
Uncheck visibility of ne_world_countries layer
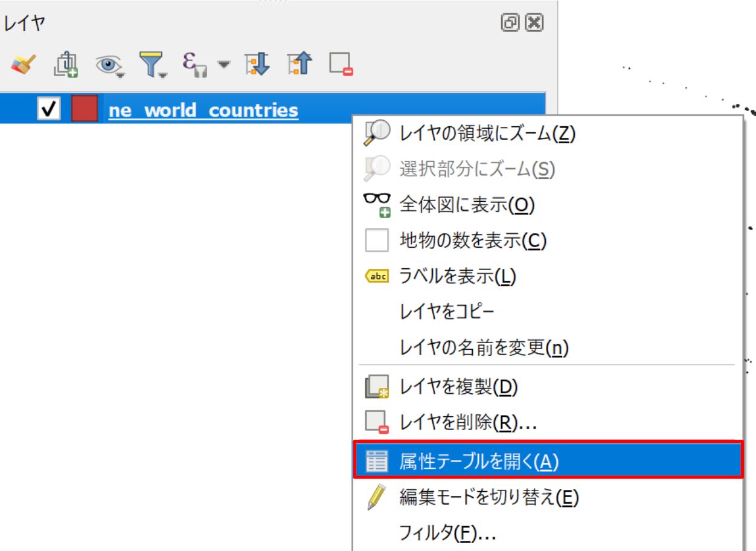49,109
